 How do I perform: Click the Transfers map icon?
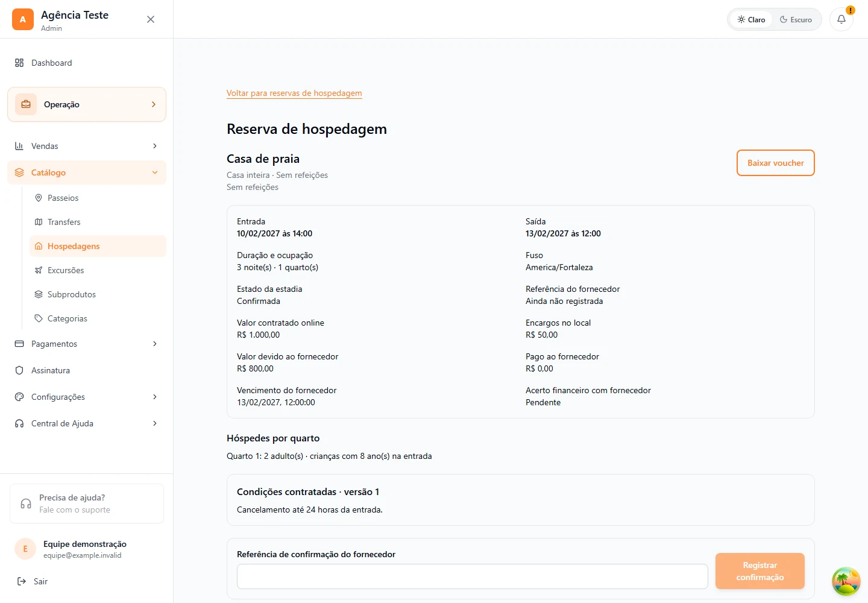39,222
